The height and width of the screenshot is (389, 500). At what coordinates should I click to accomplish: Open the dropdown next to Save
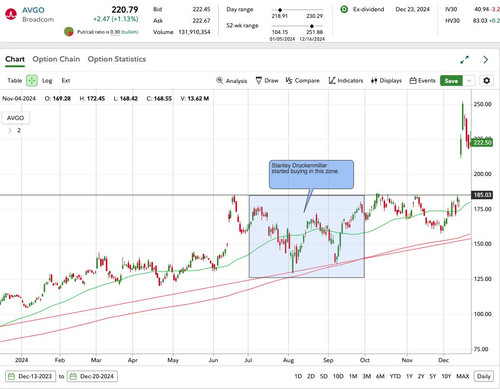click(x=469, y=81)
